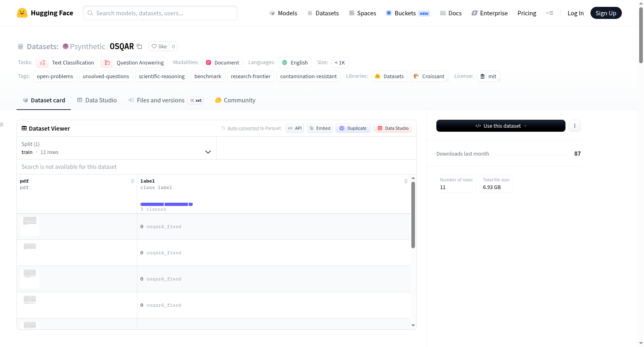Click the open-problems tag
Image resolution: width=644 pixels, height=347 pixels.
click(55, 76)
